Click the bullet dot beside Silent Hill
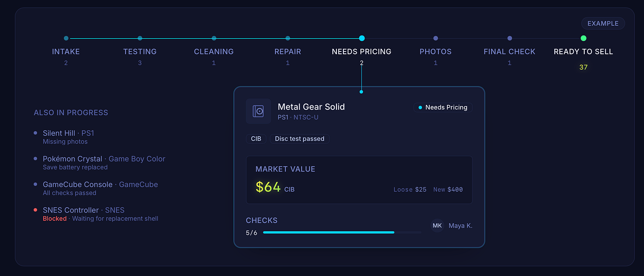Screen dimensions: 644x276 click(x=35, y=133)
